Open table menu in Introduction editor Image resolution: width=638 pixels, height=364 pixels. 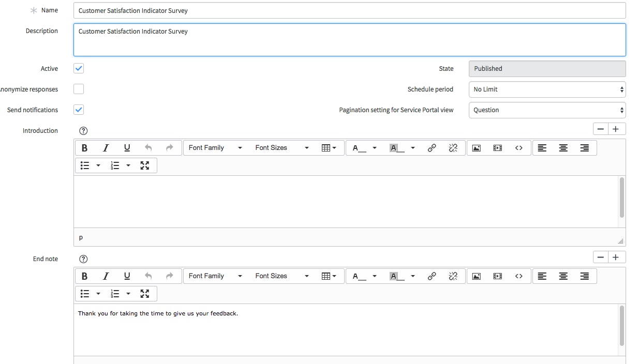point(329,148)
